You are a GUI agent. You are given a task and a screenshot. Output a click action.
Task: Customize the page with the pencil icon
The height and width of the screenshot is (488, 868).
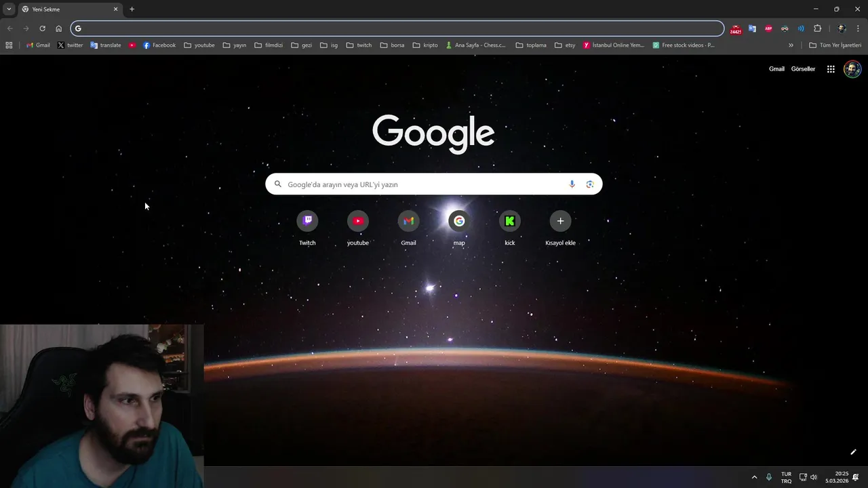point(854,452)
